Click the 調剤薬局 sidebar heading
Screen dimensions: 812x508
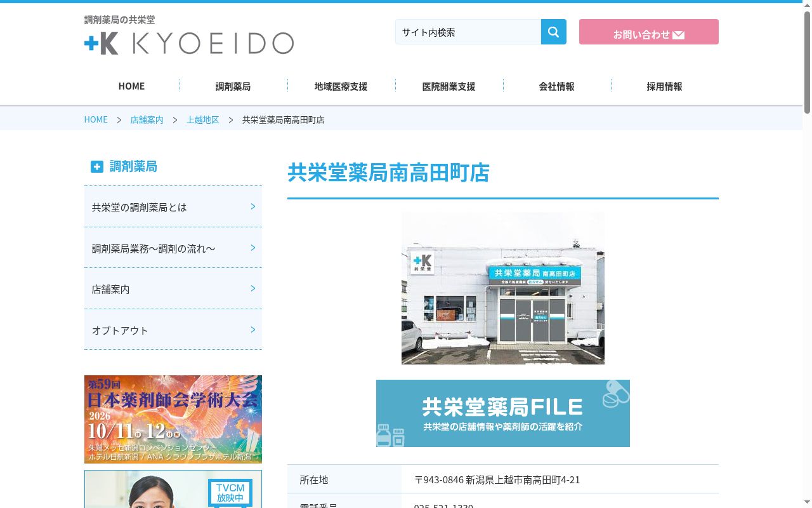(x=133, y=166)
